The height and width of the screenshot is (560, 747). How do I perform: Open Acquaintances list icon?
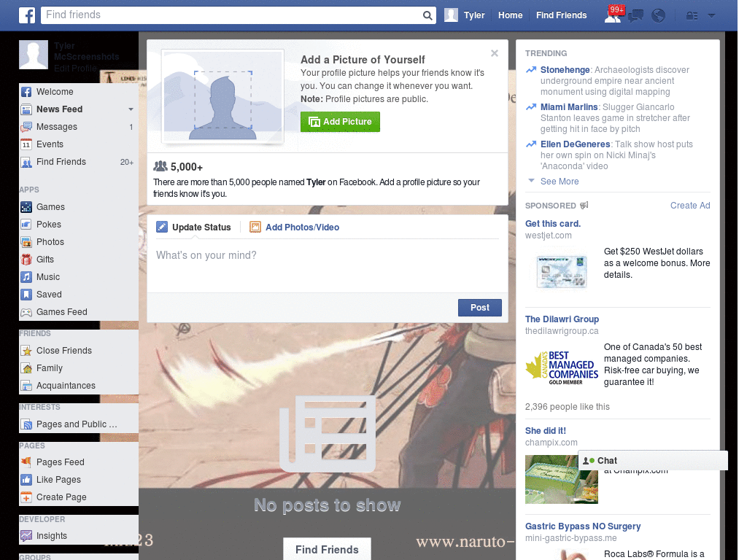[x=26, y=386]
